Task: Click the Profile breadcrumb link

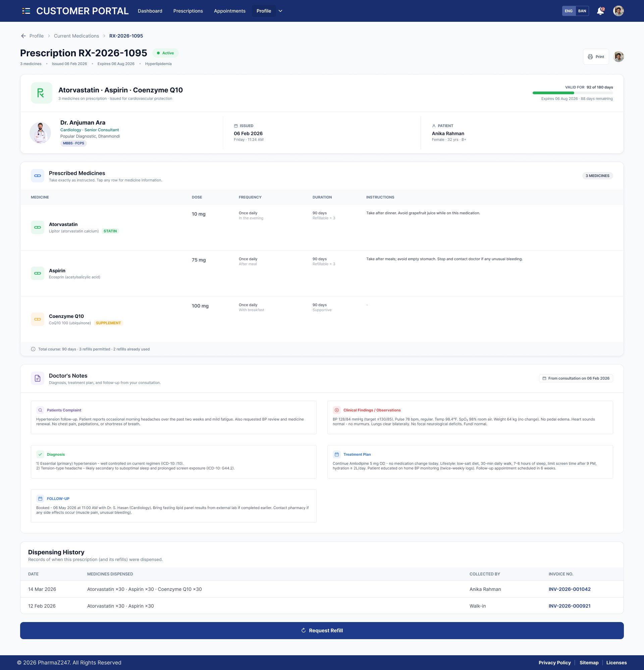Action: [x=36, y=36]
